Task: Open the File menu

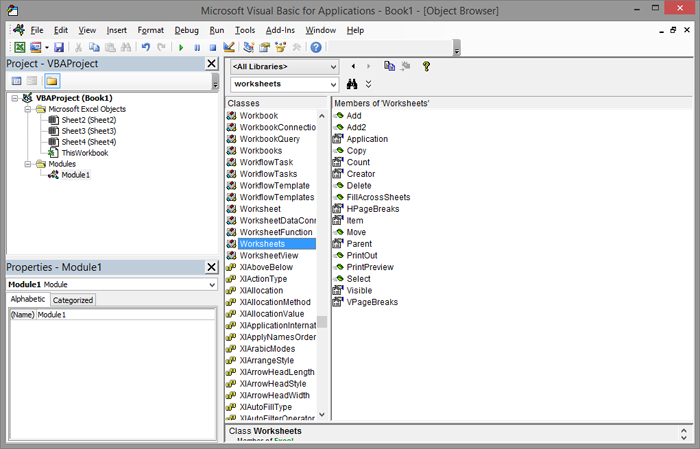Action: point(37,30)
